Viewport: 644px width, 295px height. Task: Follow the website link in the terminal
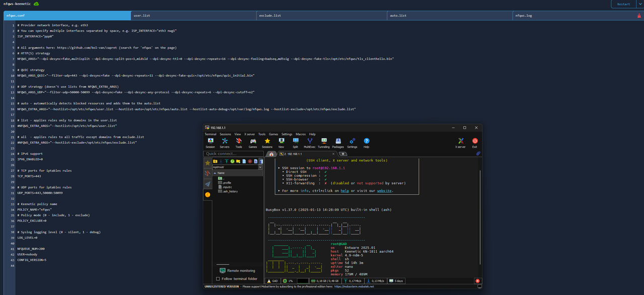pos(384,191)
